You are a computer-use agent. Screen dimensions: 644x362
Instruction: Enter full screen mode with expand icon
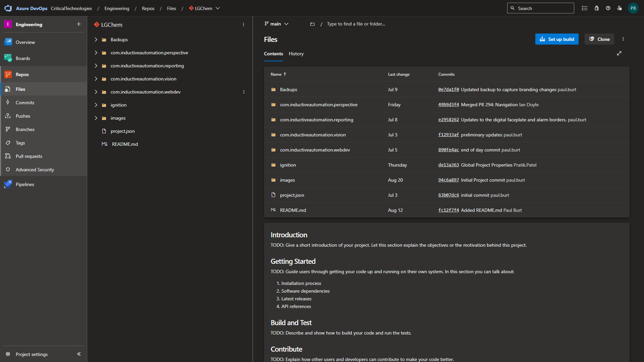point(619,53)
